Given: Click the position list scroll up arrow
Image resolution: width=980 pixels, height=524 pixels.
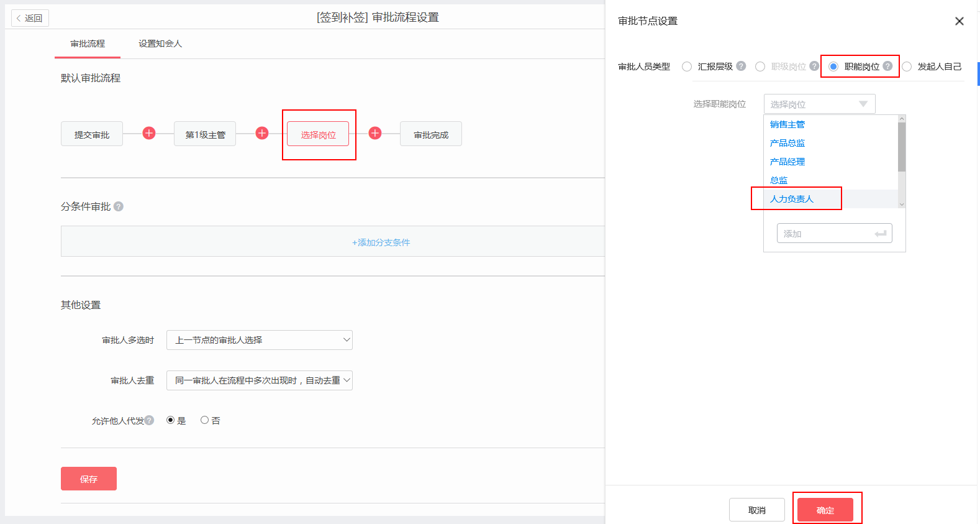Looking at the screenshot, I should [x=902, y=119].
